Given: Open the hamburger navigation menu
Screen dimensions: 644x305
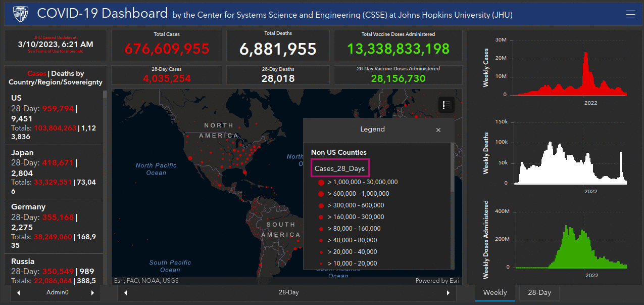Looking at the screenshot, I should (631, 14).
